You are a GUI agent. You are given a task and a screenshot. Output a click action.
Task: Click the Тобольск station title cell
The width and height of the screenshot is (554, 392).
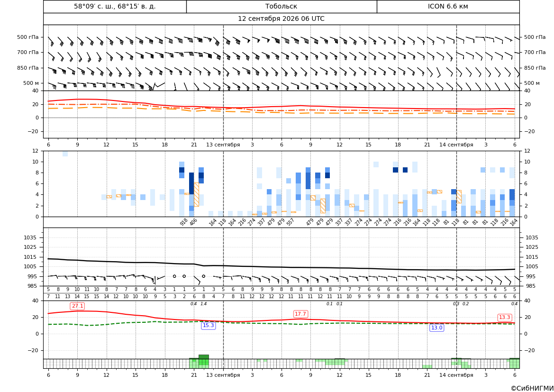(x=281, y=6)
